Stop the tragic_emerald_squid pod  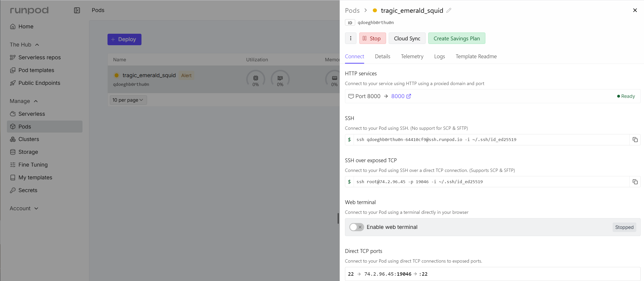tap(372, 38)
